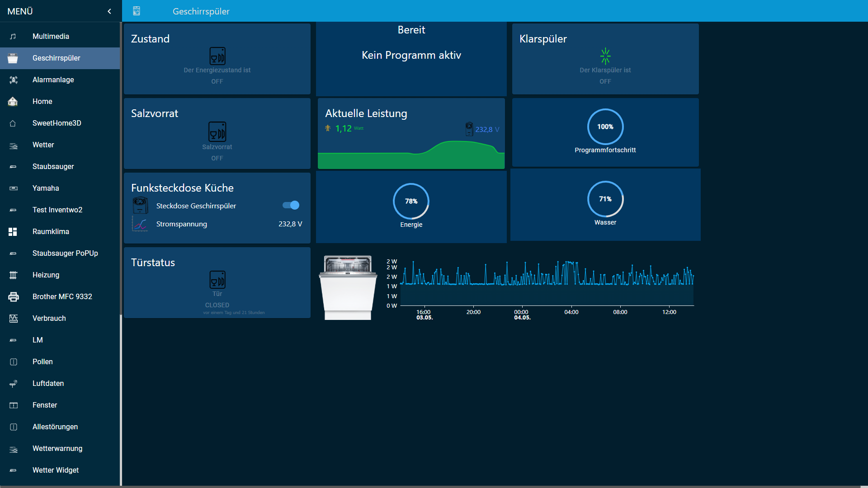Go to the Wetterwarnung page
Image resolution: width=868 pixels, height=488 pixels.
pyautogui.click(x=57, y=448)
